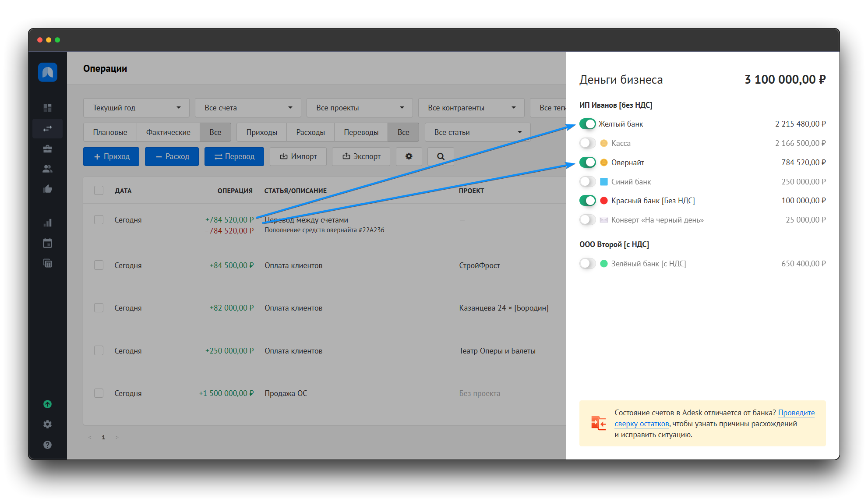Click the blue Приход button
868x502 pixels.
pyautogui.click(x=111, y=156)
